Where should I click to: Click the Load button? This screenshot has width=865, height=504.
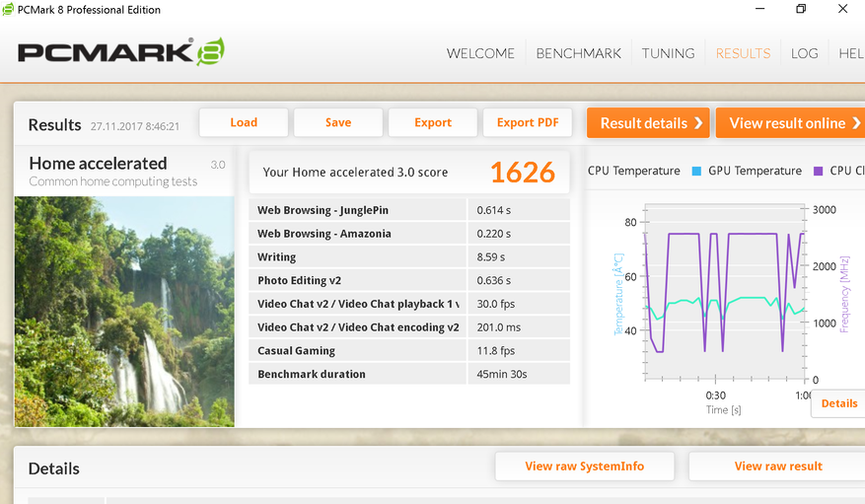click(x=244, y=122)
